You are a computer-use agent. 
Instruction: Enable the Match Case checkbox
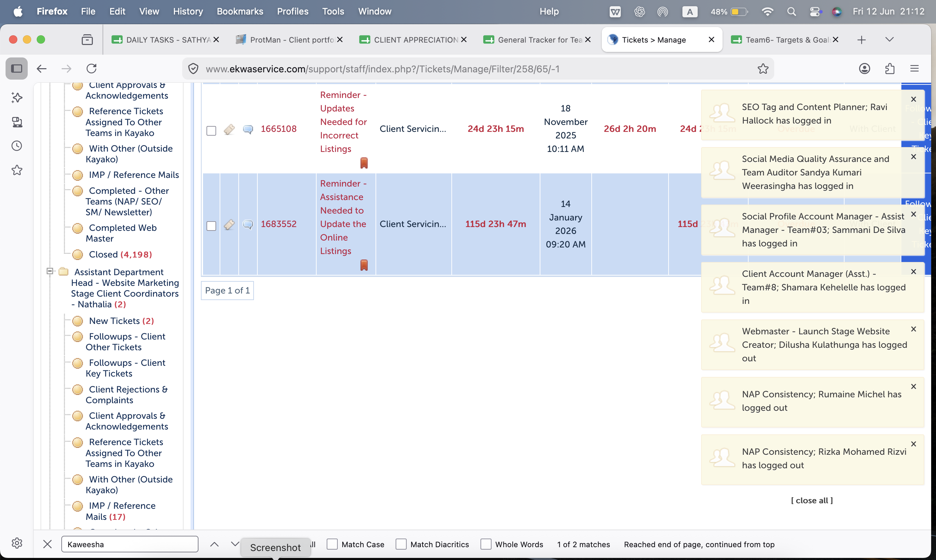point(332,544)
